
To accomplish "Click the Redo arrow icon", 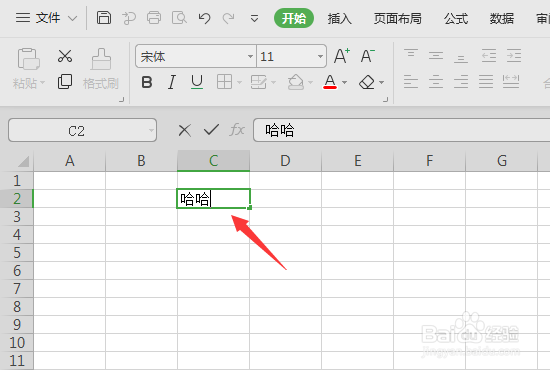I will (x=229, y=18).
